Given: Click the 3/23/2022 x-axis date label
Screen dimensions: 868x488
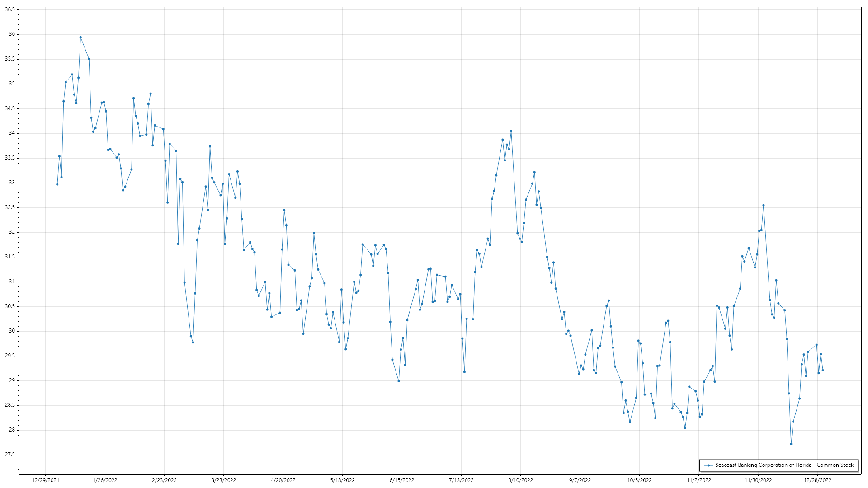Looking at the screenshot, I should pos(224,480).
